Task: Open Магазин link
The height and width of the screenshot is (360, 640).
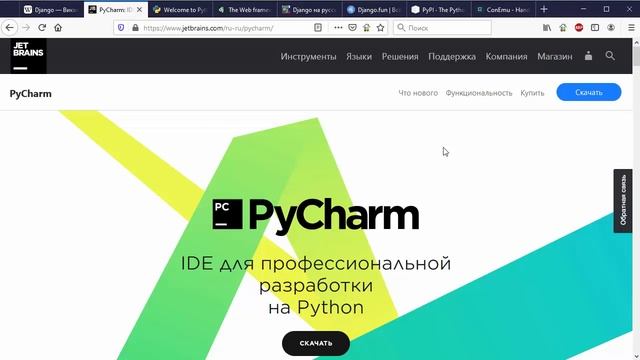Action: click(x=555, y=56)
